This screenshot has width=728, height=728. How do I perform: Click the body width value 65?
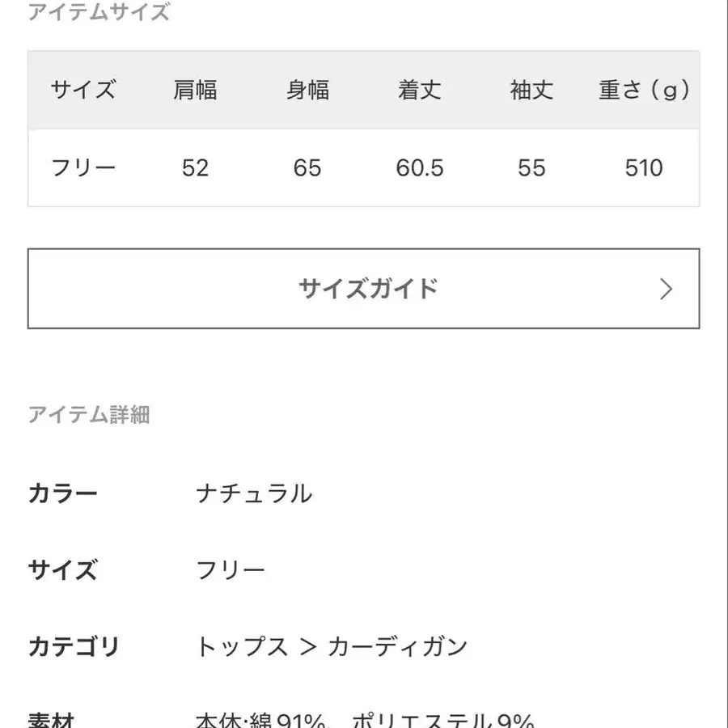[x=307, y=167]
